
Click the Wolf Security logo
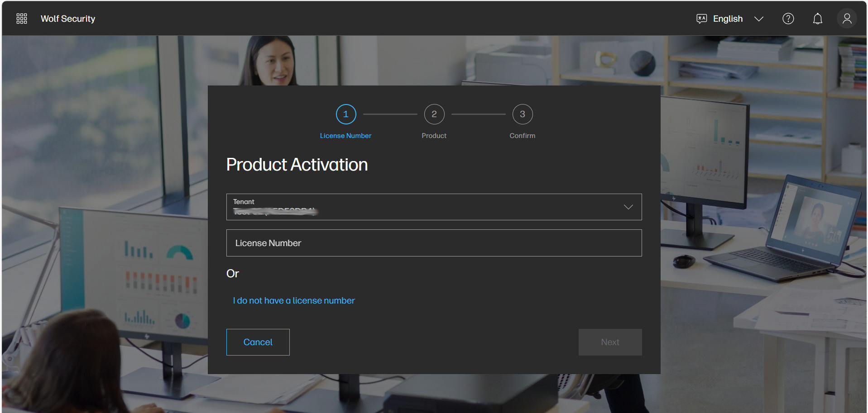point(67,19)
